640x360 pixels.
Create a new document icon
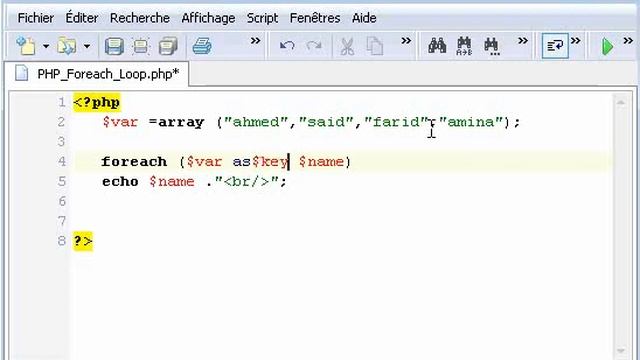[26, 46]
